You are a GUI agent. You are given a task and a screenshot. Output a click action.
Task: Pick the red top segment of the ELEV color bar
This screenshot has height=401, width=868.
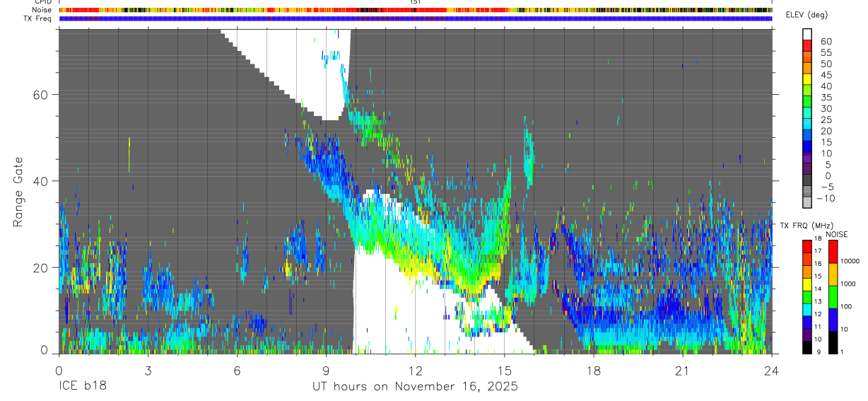point(807,45)
